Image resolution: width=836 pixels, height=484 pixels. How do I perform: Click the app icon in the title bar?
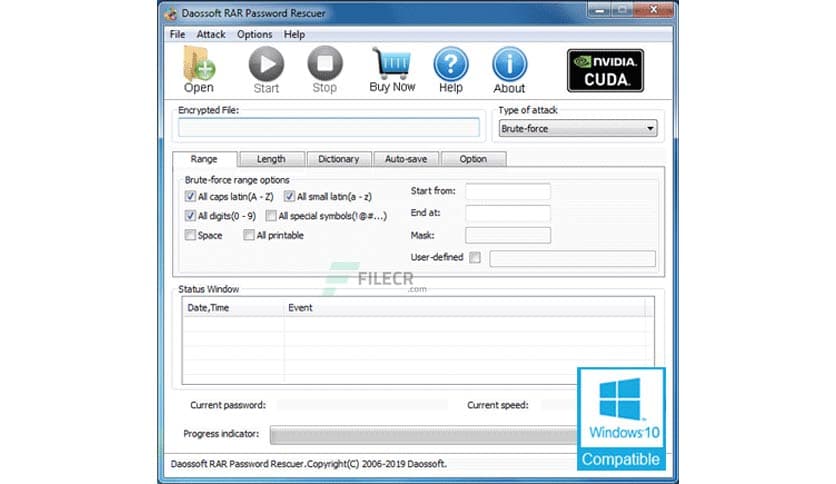[x=171, y=14]
